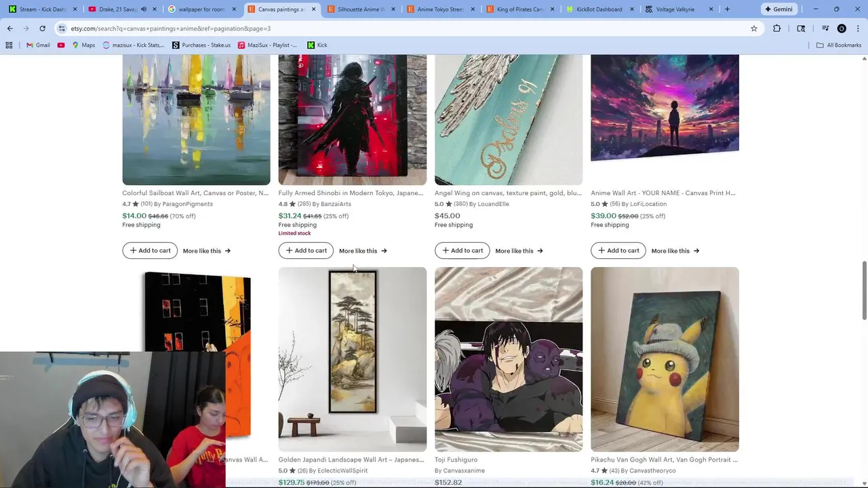Open the Chrome profile avatar
Viewport: 868px width, 488px height.
click(842, 28)
